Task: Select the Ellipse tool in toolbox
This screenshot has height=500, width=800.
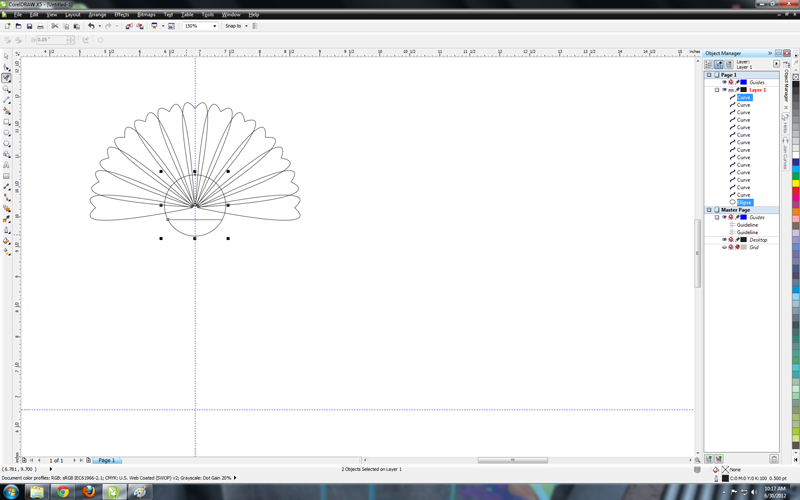Action: tap(6, 133)
